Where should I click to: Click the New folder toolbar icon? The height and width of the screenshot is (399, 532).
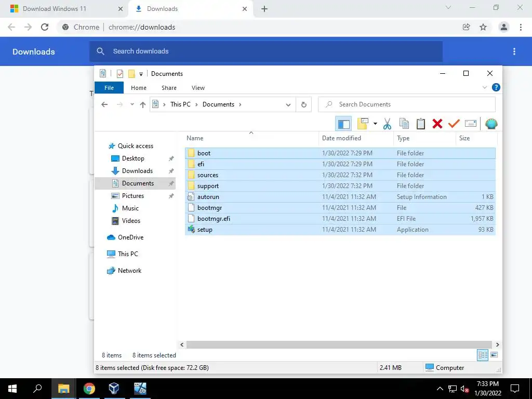tap(363, 124)
